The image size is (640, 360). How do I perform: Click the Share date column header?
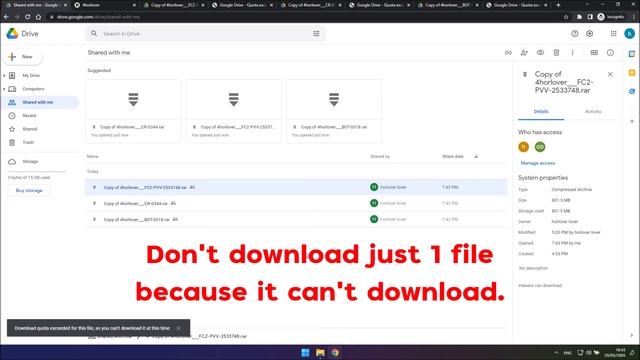pos(453,156)
